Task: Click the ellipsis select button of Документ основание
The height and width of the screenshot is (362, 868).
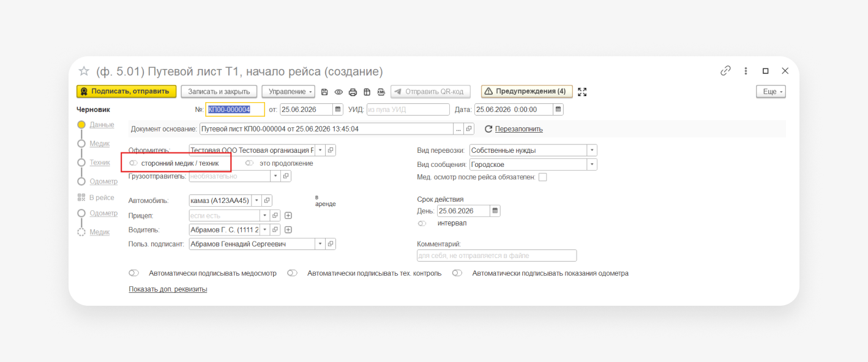Action: point(458,129)
